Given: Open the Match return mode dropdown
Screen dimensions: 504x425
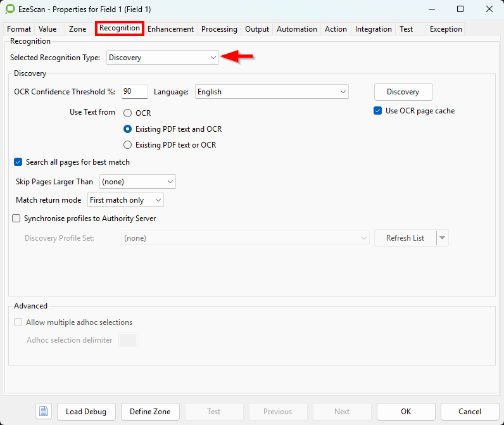Looking at the screenshot, I should click(x=125, y=200).
